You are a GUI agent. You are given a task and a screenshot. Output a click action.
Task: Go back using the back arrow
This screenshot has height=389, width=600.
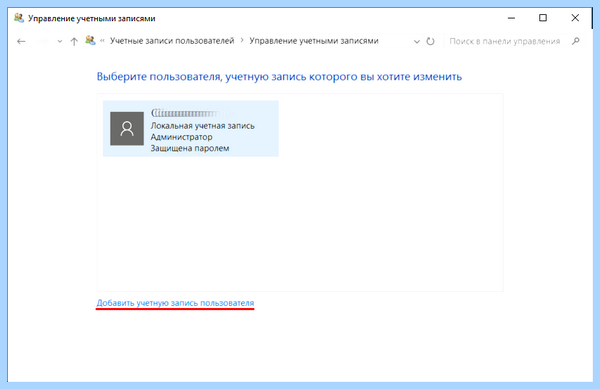point(21,41)
